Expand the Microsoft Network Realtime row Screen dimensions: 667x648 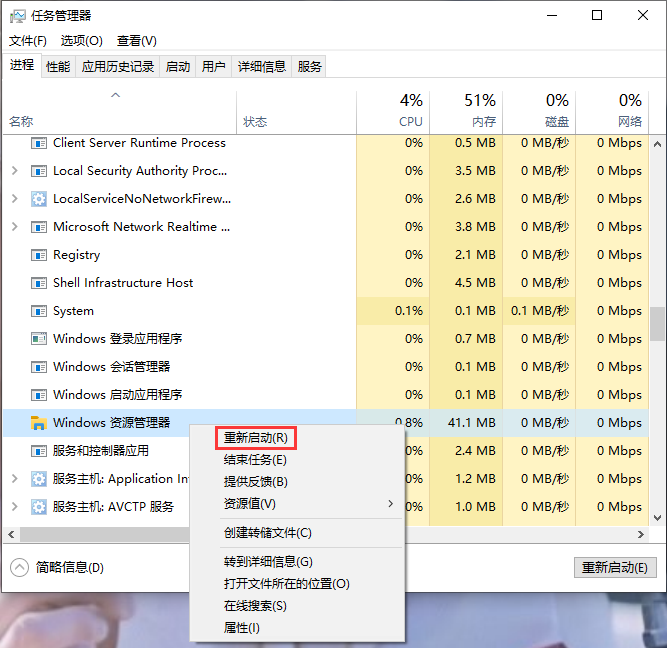tap(14, 227)
